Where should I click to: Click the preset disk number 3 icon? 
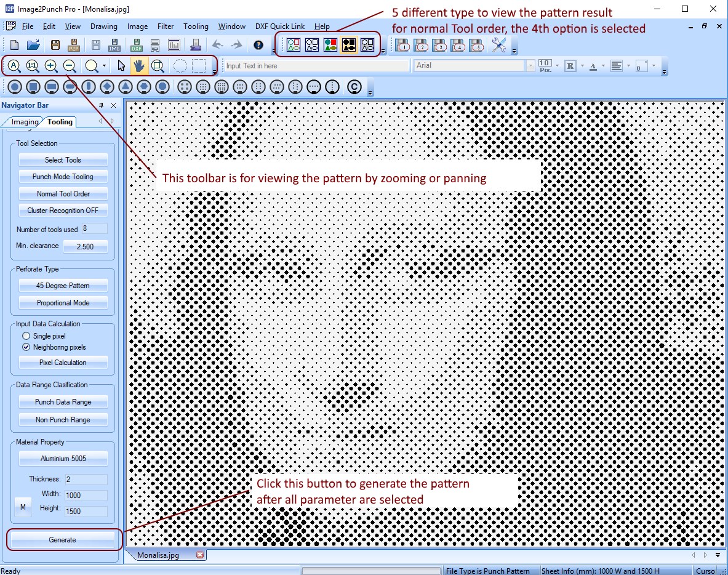click(439, 45)
